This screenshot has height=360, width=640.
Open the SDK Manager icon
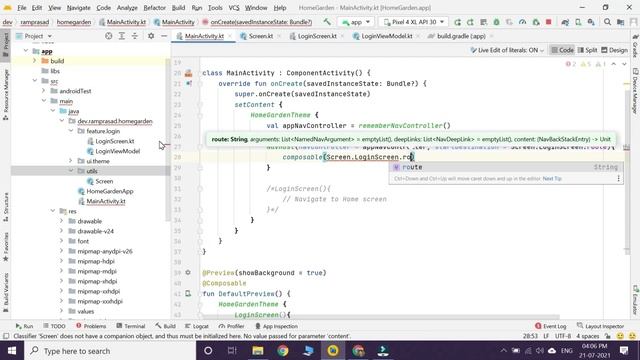click(591, 22)
